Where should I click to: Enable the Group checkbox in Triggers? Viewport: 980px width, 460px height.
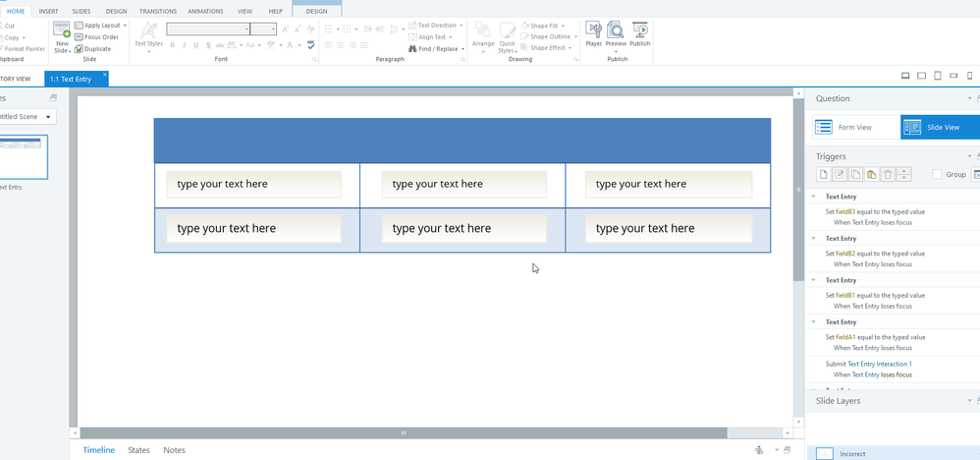937,174
